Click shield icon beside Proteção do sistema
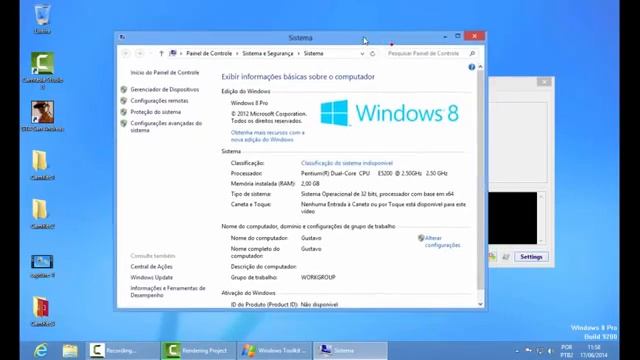This screenshot has height=360, width=640. [x=124, y=112]
